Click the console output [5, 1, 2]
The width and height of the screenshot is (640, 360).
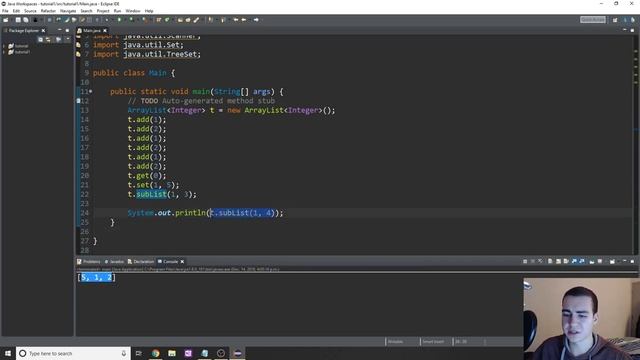96,278
